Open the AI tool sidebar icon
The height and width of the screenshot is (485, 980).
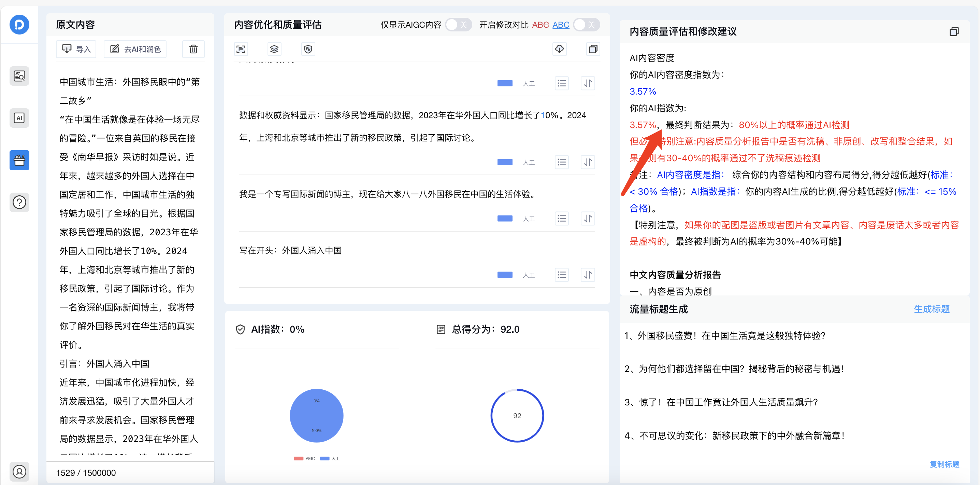click(x=19, y=118)
